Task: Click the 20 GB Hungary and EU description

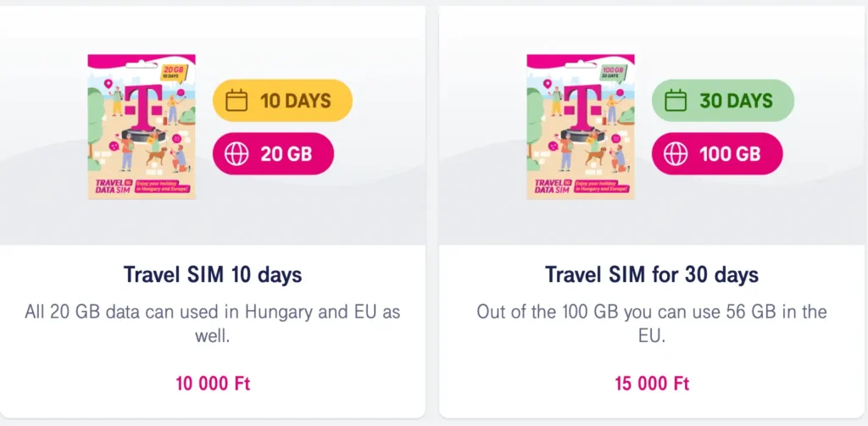Action: pyautogui.click(x=213, y=323)
